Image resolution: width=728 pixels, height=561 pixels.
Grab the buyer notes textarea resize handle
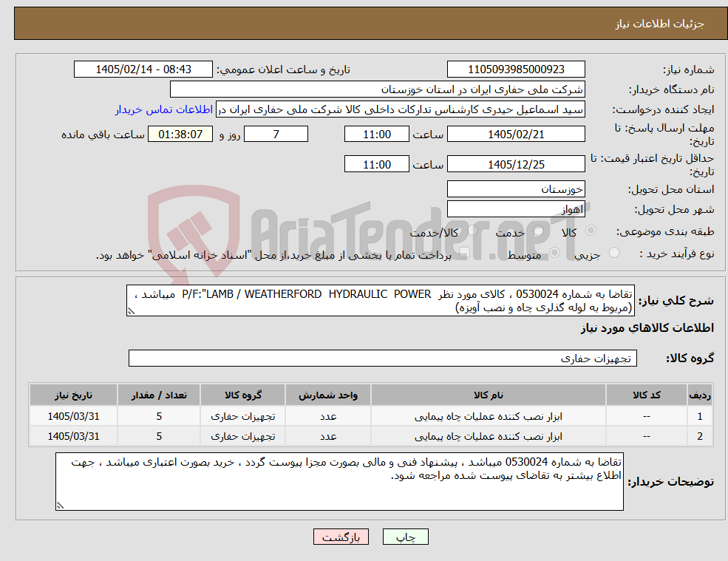coord(60,506)
